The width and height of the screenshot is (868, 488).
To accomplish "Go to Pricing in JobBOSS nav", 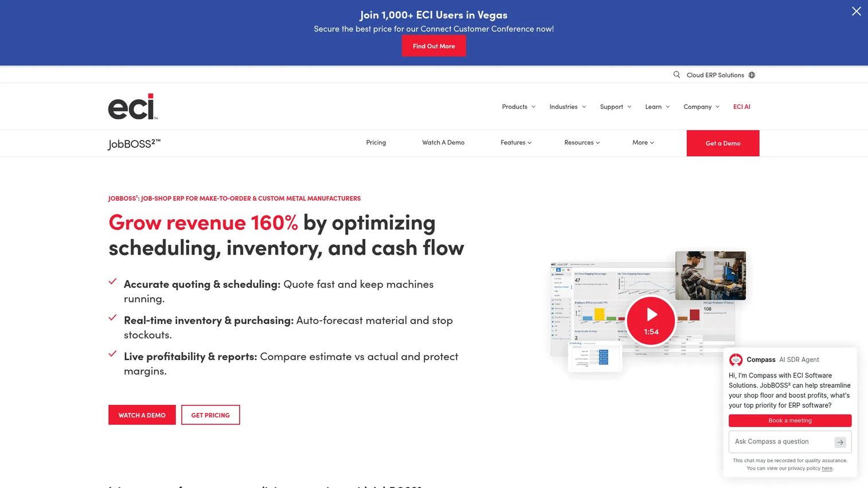I will [x=376, y=143].
